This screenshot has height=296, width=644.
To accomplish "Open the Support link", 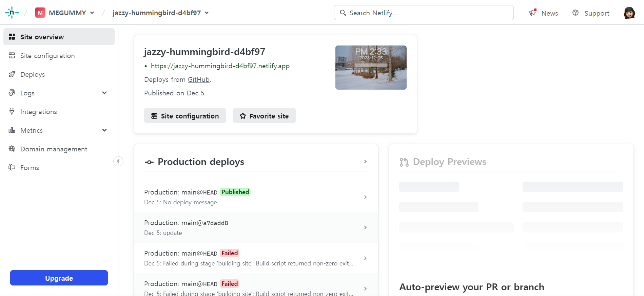I will [x=597, y=13].
